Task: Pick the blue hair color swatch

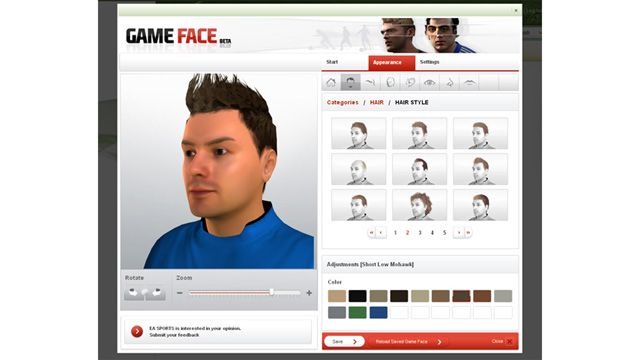Action: click(x=378, y=313)
